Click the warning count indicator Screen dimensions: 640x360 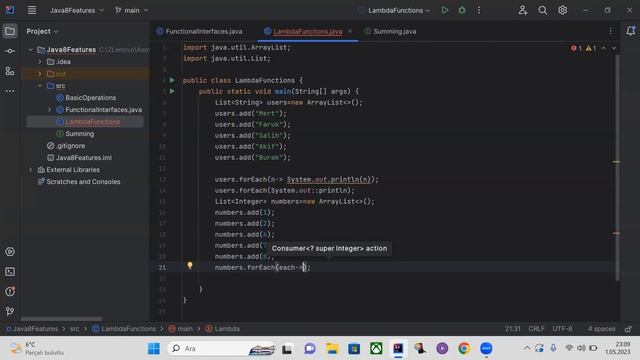[x=591, y=48]
